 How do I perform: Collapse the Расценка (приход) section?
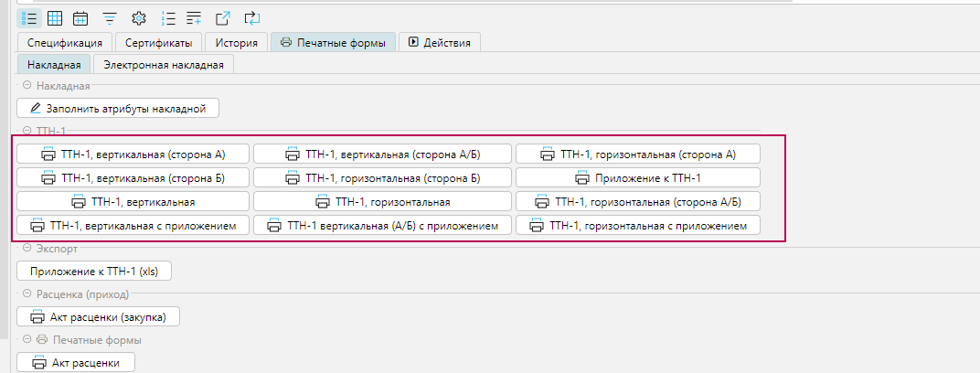pyautogui.click(x=27, y=294)
